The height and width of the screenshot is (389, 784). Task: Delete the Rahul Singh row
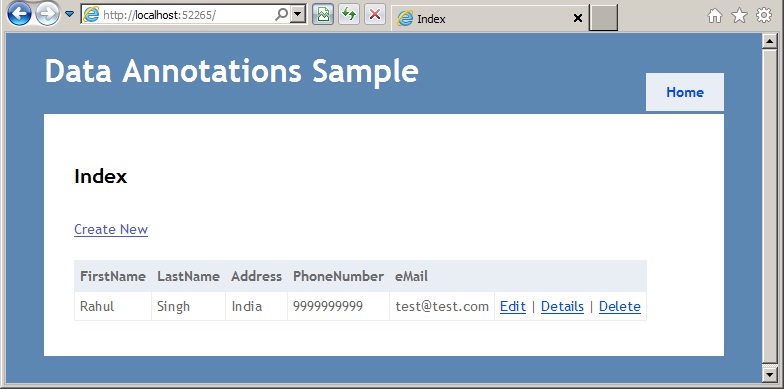coord(620,306)
